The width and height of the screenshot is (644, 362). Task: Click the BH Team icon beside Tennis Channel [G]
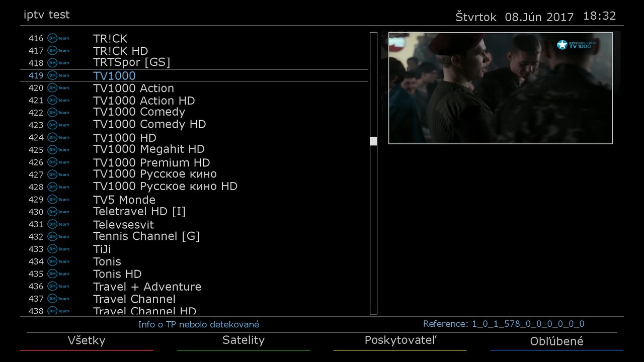coord(58,236)
